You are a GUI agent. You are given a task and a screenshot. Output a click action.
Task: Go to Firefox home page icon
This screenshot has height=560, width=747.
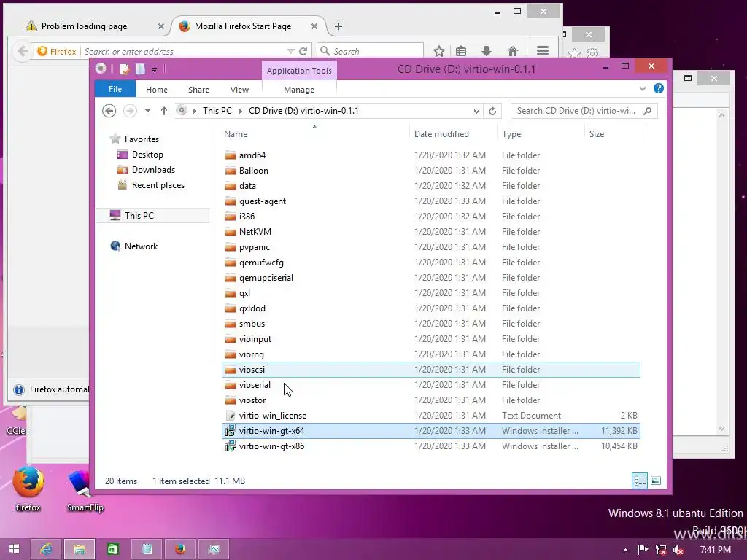point(513,51)
